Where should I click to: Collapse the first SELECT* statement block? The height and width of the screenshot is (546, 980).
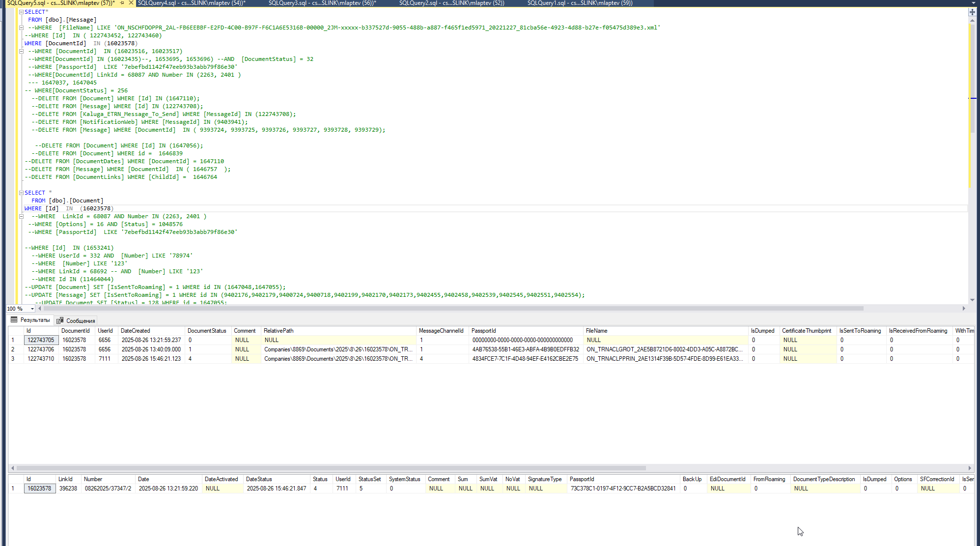(x=21, y=12)
